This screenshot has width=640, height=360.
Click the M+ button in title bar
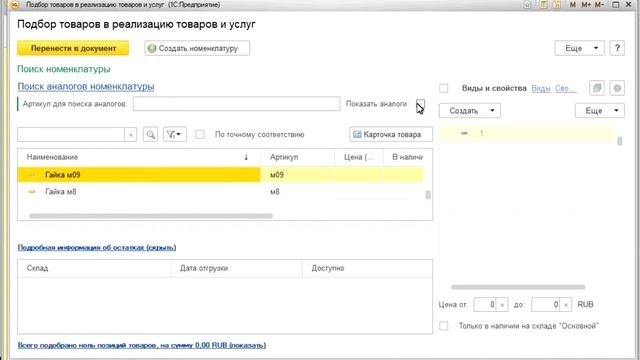pyautogui.click(x=586, y=4)
